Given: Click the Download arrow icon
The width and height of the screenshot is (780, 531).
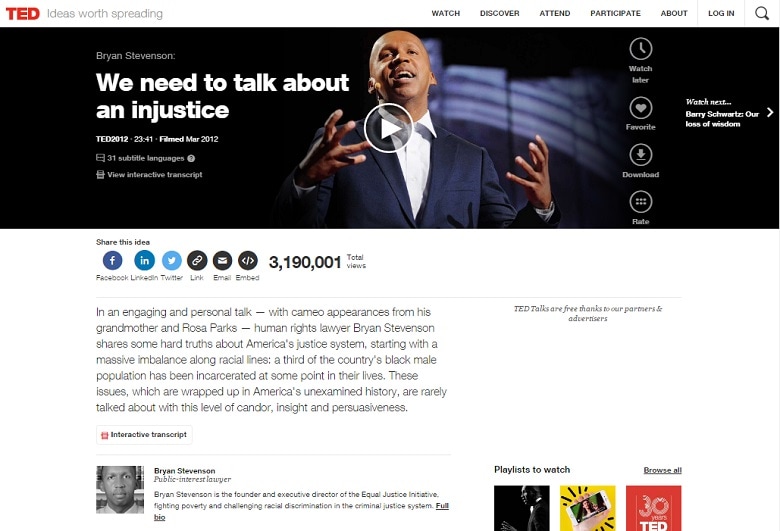Looking at the screenshot, I should tap(641, 155).
